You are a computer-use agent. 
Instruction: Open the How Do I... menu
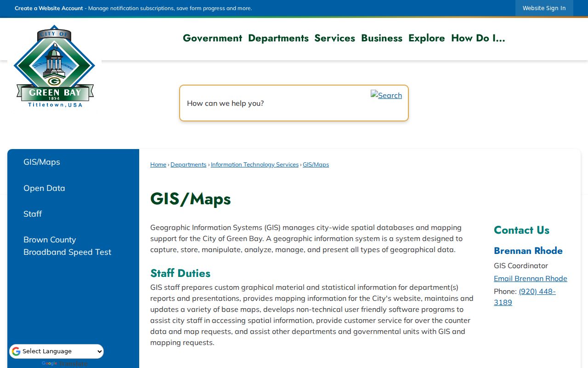click(x=478, y=38)
